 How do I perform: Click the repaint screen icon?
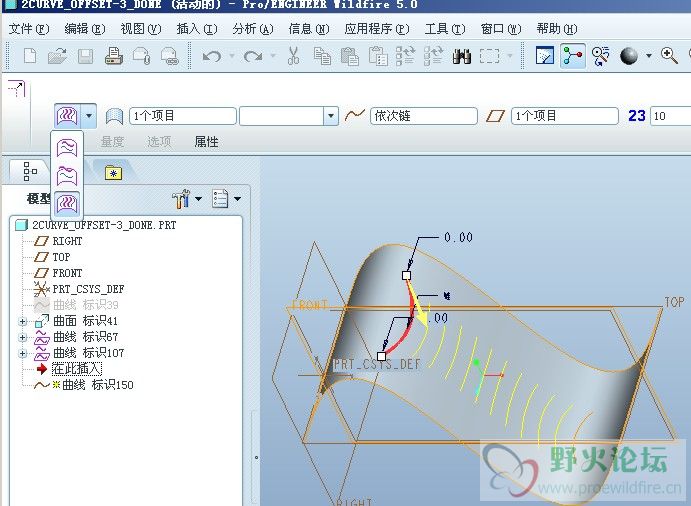coord(544,56)
